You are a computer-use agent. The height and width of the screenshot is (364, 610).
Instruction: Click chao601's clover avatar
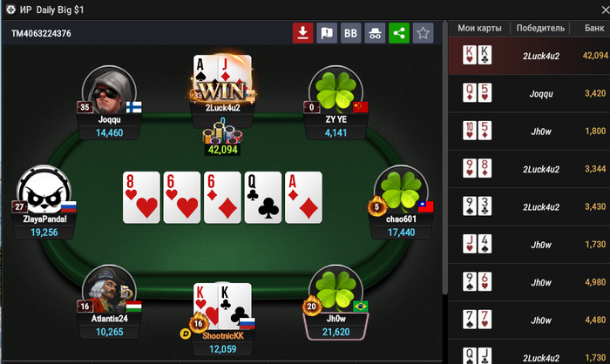pos(401,191)
